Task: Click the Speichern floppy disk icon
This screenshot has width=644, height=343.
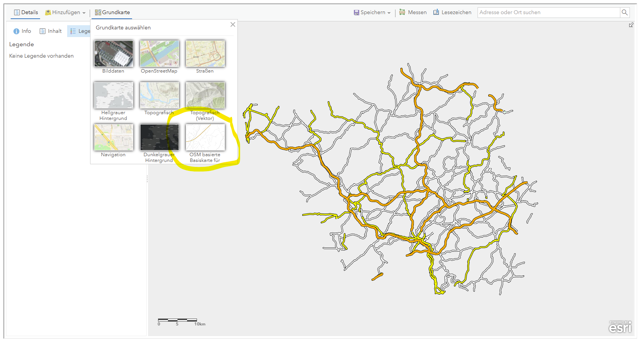Action: coord(356,12)
